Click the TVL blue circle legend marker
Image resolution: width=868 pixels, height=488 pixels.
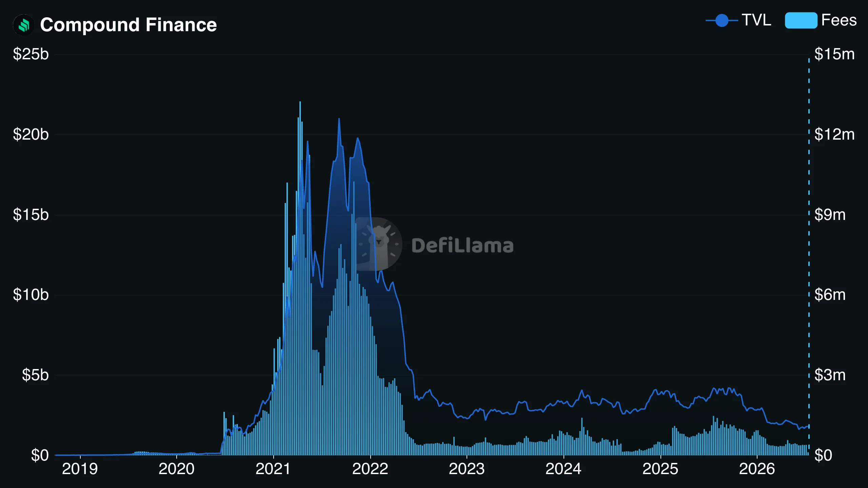(722, 20)
